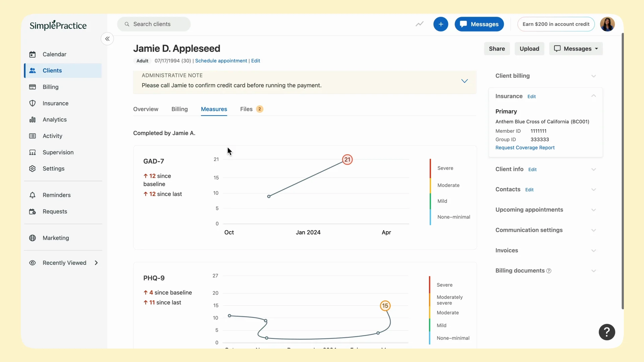Open Insurance shield icon in sidebar
The width and height of the screenshot is (644, 362).
[x=33, y=103]
